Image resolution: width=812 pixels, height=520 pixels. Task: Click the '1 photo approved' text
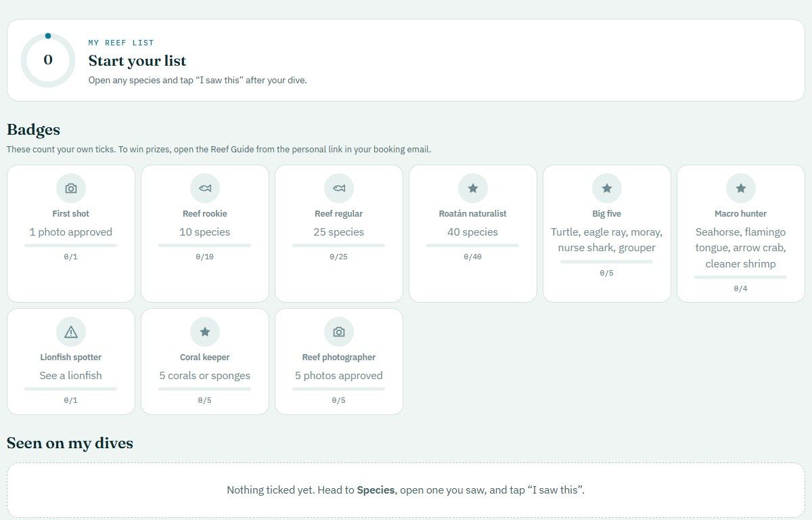coord(71,232)
